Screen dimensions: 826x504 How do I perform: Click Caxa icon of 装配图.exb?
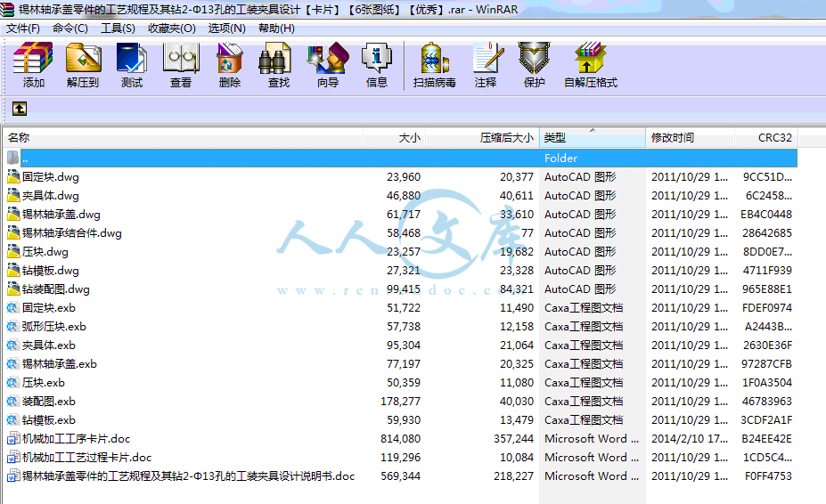(12, 402)
